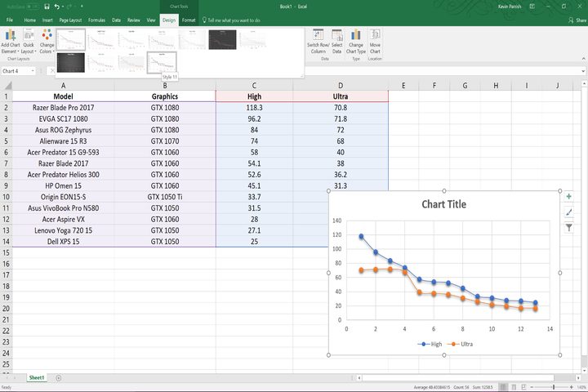The height and width of the screenshot is (392, 588).
Task: Click horizontal scrollbar right arrow
Action: tap(578, 378)
